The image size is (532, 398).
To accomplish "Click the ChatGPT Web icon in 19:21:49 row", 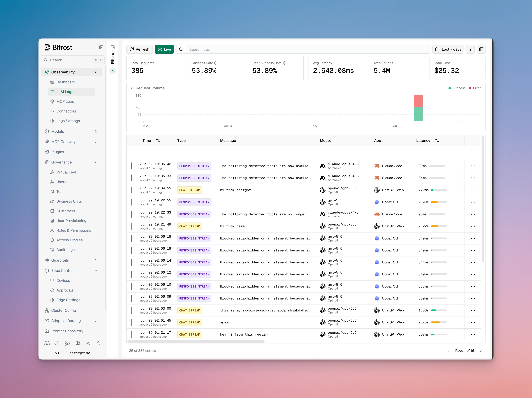I will pyautogui.click(x=377, y=226).
